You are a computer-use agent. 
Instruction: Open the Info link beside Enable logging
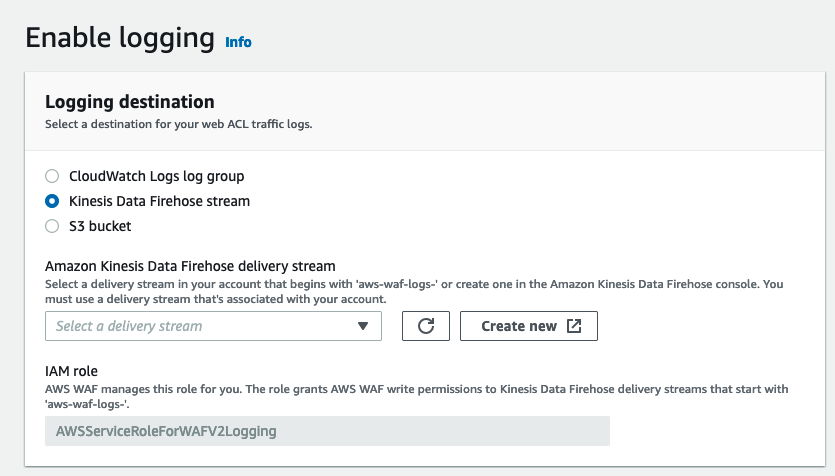point(238,42)
